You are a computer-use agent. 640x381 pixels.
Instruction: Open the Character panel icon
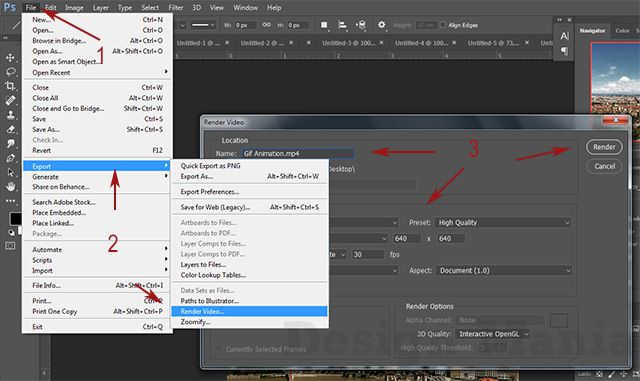(564, 36)
